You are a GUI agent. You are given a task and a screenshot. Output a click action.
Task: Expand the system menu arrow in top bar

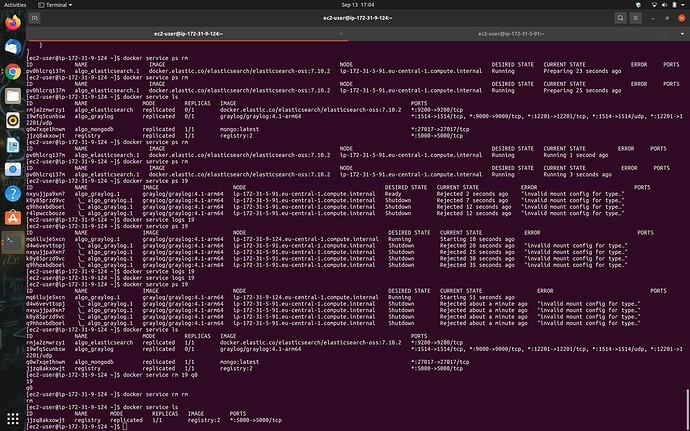tap(683, 5)
